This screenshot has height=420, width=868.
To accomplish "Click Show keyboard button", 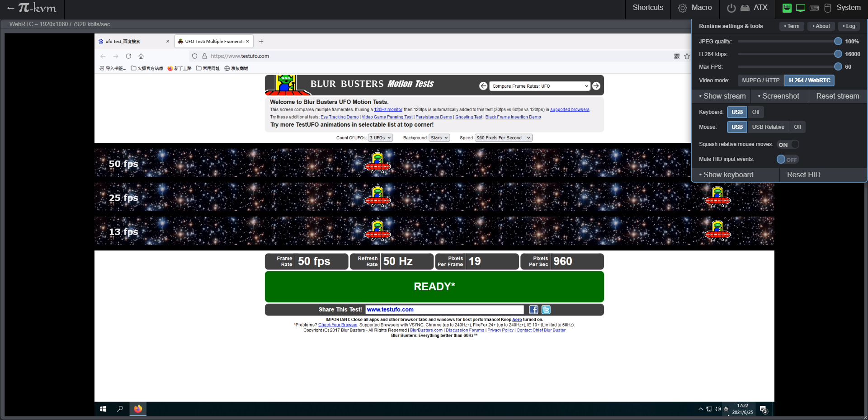I will [736, 175].
